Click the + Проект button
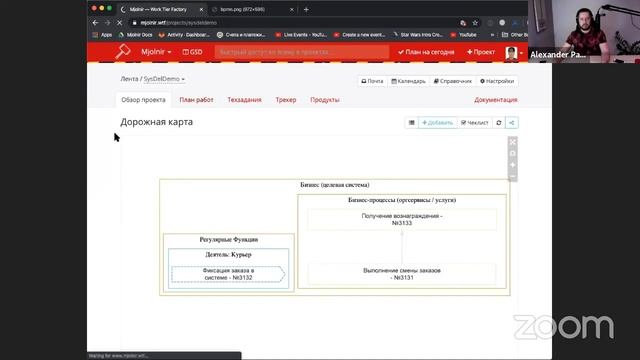The width and height of the screenshot is (640, 360). pos(480,52)
